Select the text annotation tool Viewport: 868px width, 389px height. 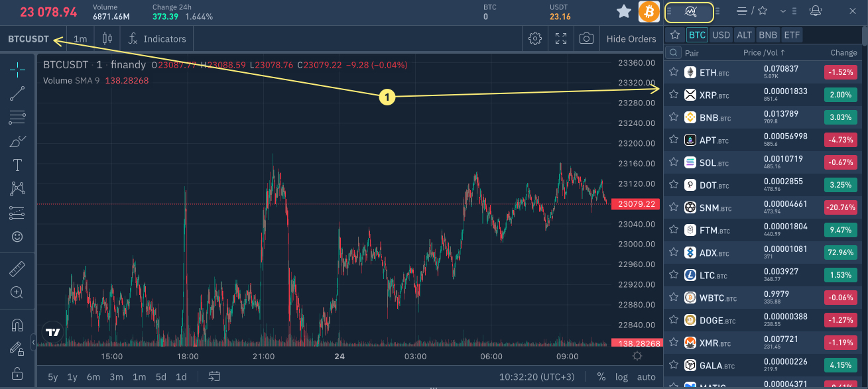point(18,165)
